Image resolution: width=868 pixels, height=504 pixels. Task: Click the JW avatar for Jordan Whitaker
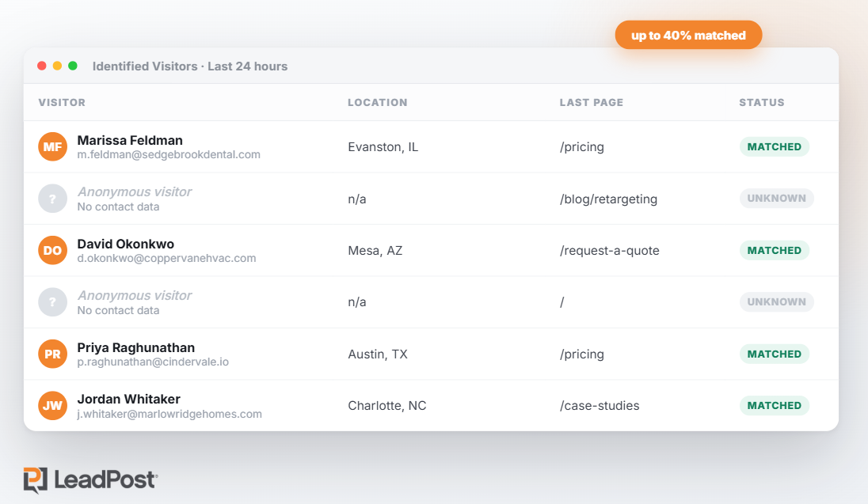52,406
